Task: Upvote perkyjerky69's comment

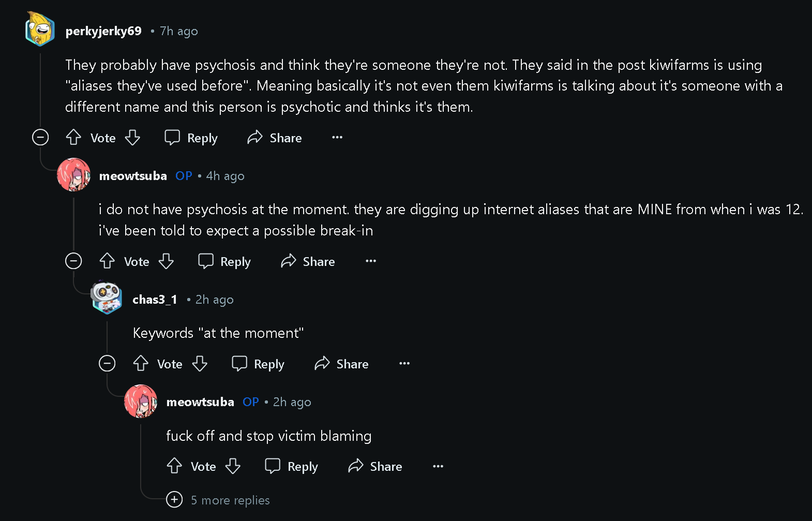Action: pyautogui.click(x=73, y=138)
